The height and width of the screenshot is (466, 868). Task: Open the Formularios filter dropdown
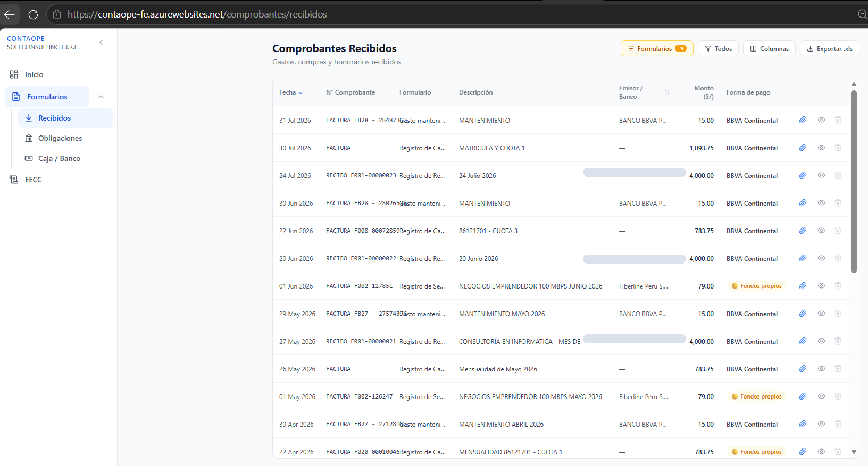coord(657,48)
